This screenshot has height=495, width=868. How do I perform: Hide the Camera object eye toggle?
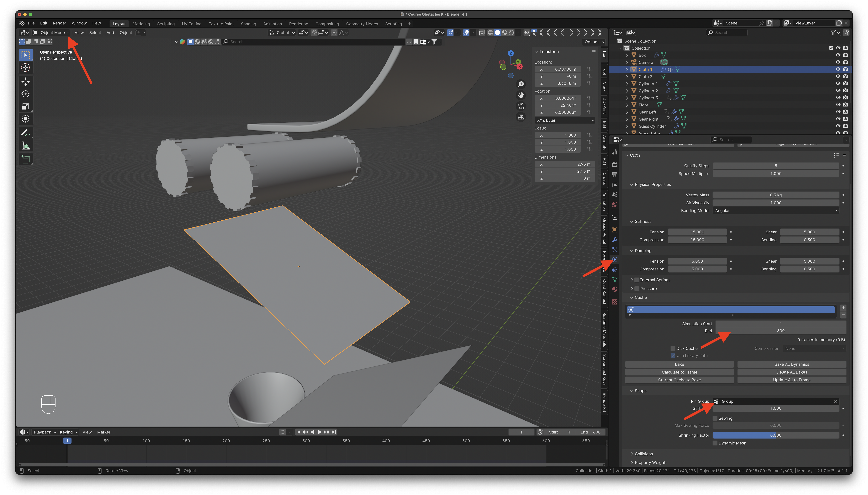(x=838, y=62)
